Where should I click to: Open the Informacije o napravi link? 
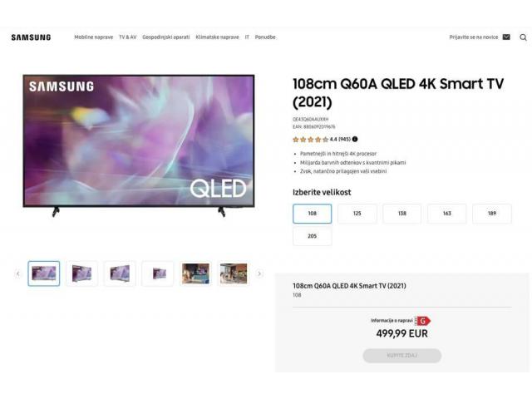click(392, 321)
